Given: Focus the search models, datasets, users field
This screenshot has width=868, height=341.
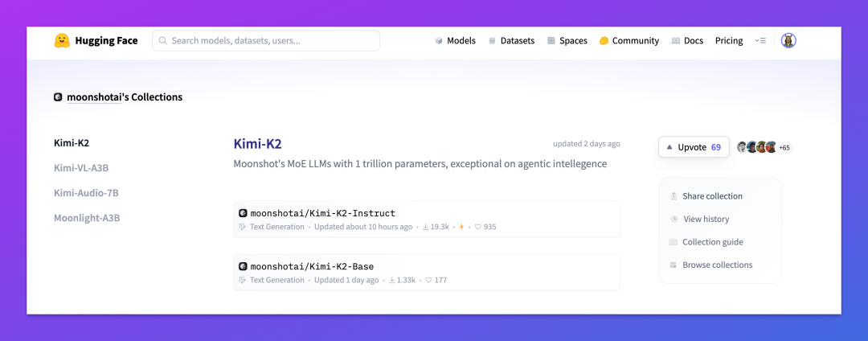Looking at the screenshot, I should click(266, 40).
